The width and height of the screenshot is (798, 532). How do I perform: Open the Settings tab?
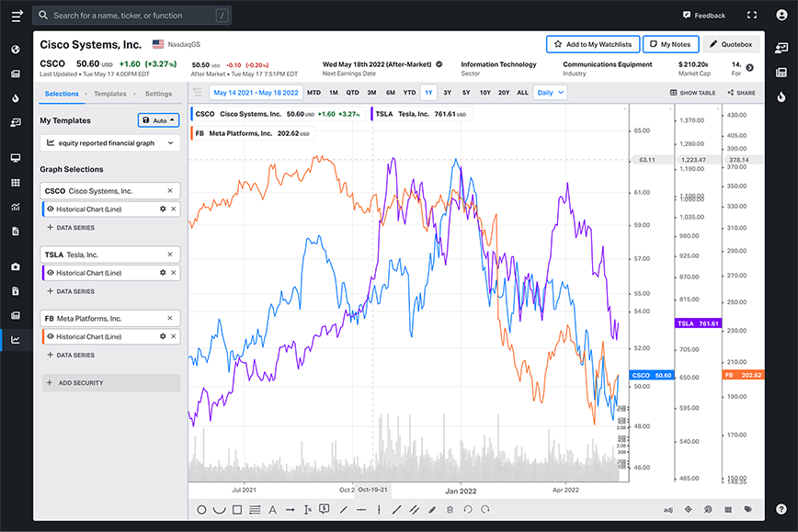click(158, 94)
